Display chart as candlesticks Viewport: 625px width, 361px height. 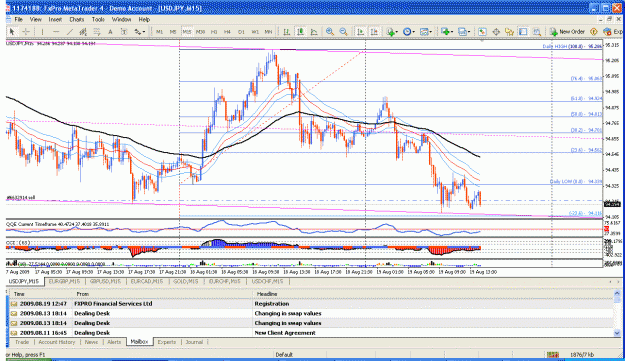(x=300, y=31)
